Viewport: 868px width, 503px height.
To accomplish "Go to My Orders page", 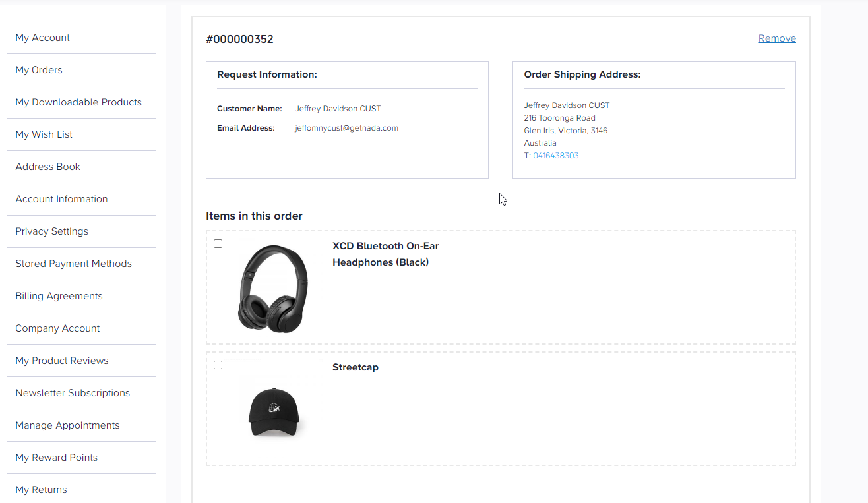I will point(39,70).
